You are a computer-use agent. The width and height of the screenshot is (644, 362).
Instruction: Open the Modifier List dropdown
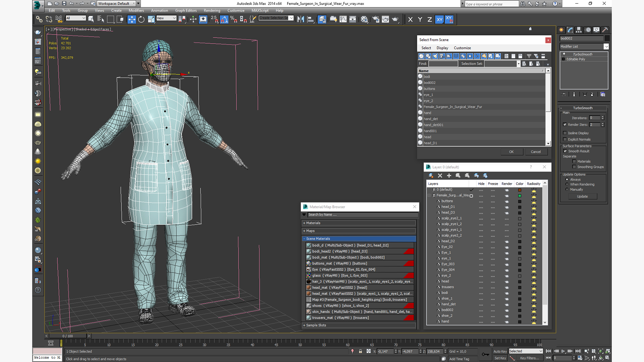pyautogui.click(x=606, y=47)
